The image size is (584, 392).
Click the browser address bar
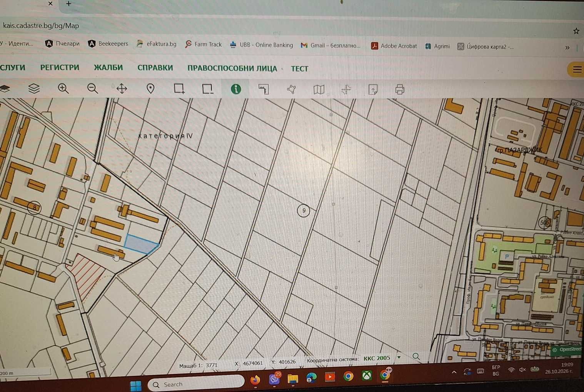click(x=285, y=27)
